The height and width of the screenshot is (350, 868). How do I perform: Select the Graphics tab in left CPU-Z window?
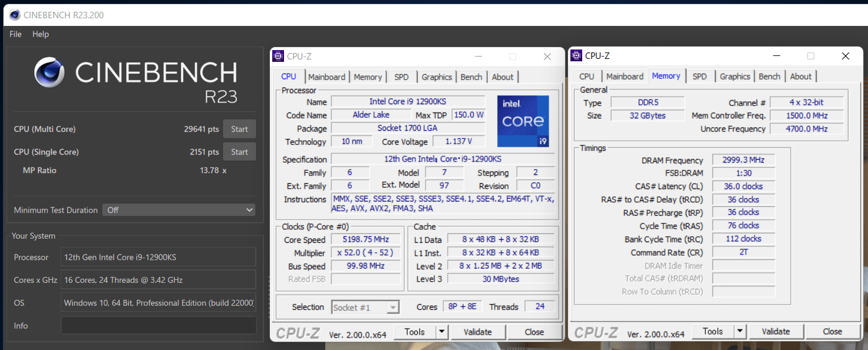pos(437,77)
